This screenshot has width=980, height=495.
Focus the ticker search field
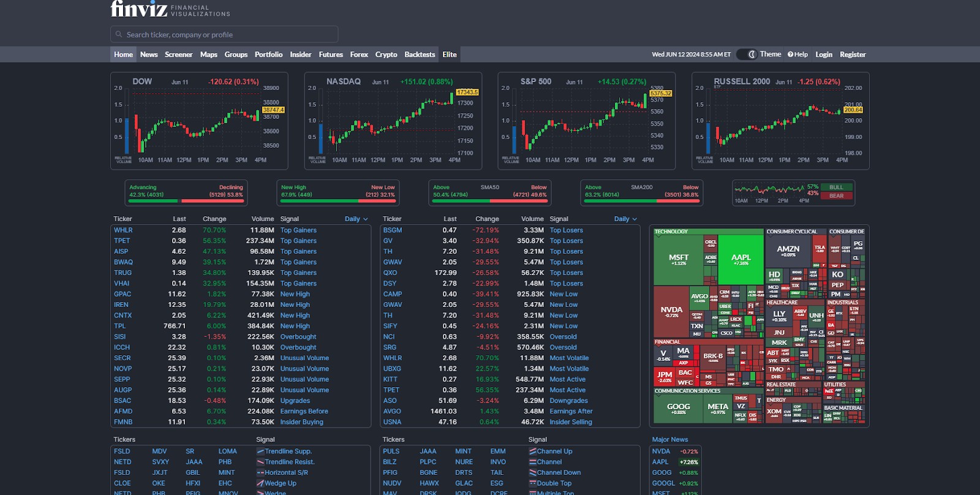[224, 34]
